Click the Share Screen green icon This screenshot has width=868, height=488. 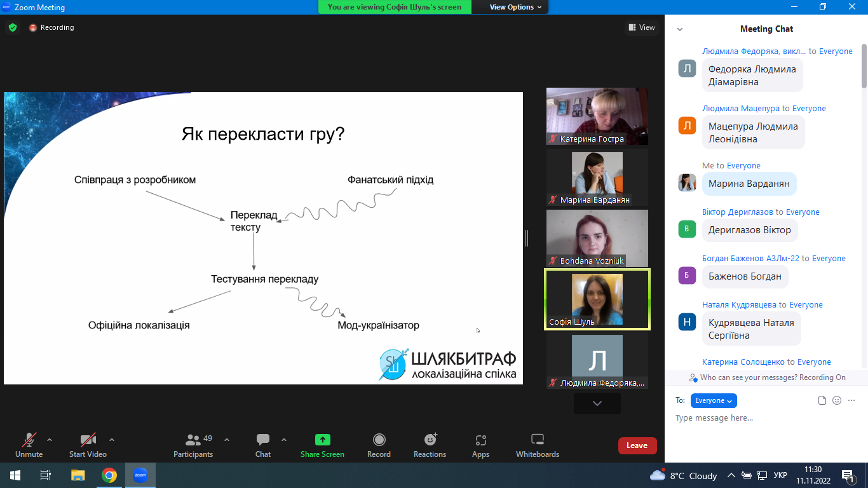[x=322, y=440]
